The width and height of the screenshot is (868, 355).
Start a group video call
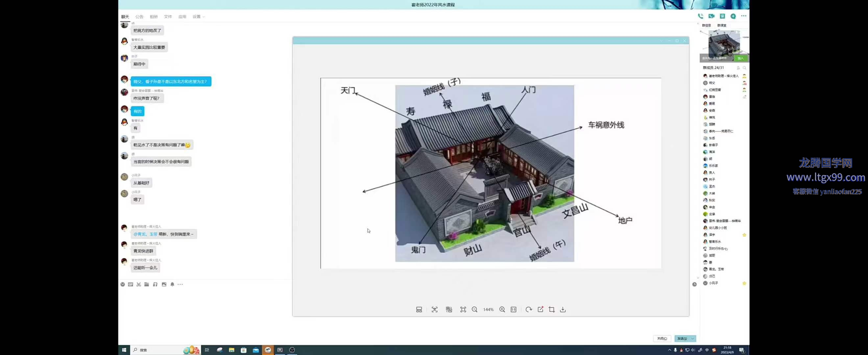coord(711,16)
